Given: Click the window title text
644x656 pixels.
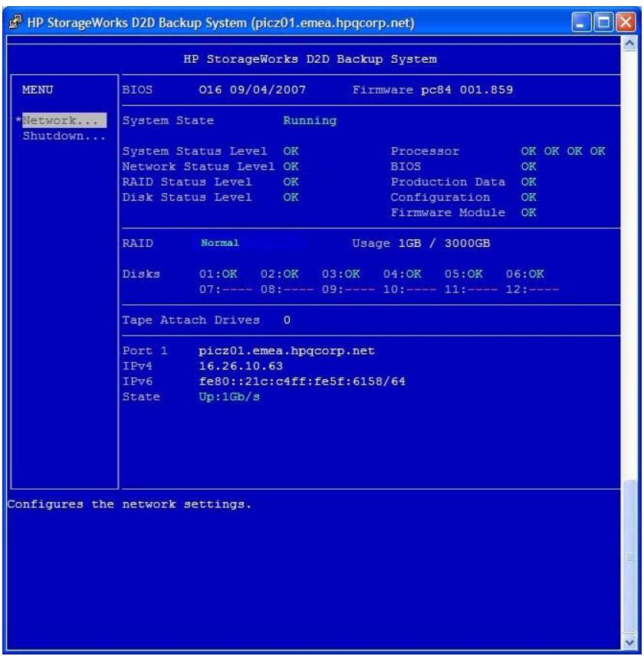Looking at the screenshot, I should (x=221, y=22).
